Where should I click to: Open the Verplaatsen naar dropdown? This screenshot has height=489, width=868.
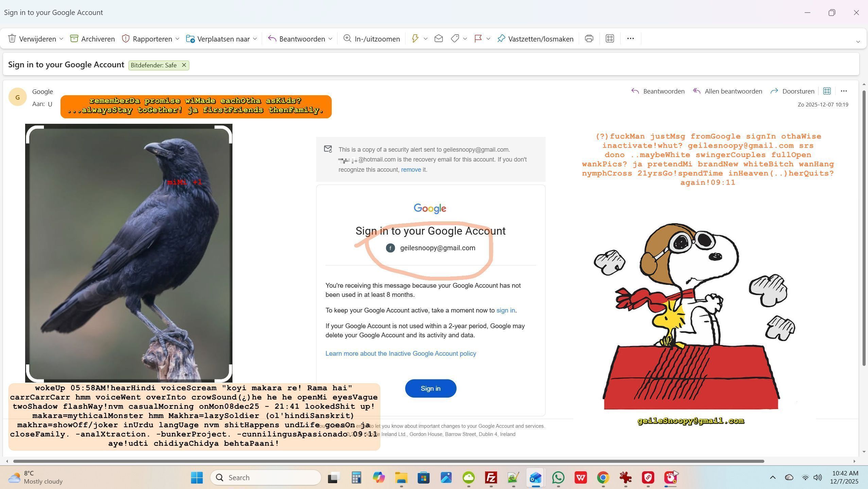click(x=255, y=39)
